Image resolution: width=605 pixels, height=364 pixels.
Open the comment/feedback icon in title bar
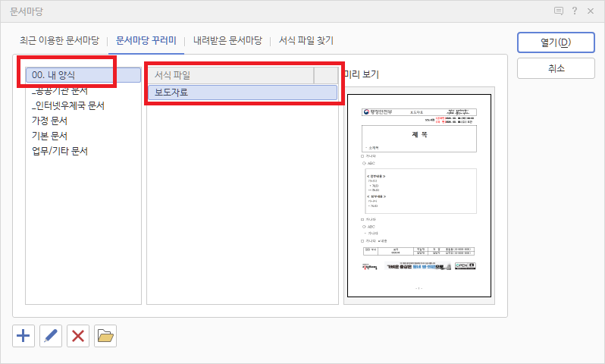(558, 11)
